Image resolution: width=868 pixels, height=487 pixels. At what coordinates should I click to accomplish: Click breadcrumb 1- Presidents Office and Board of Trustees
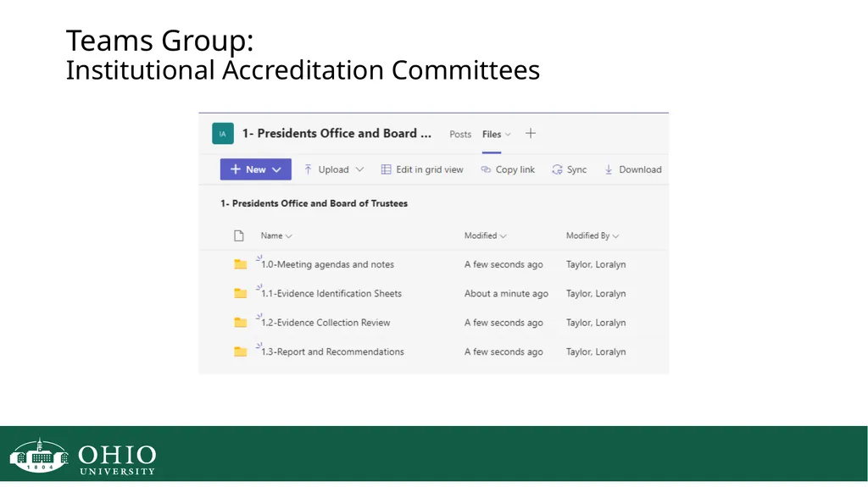coord(314,203)
